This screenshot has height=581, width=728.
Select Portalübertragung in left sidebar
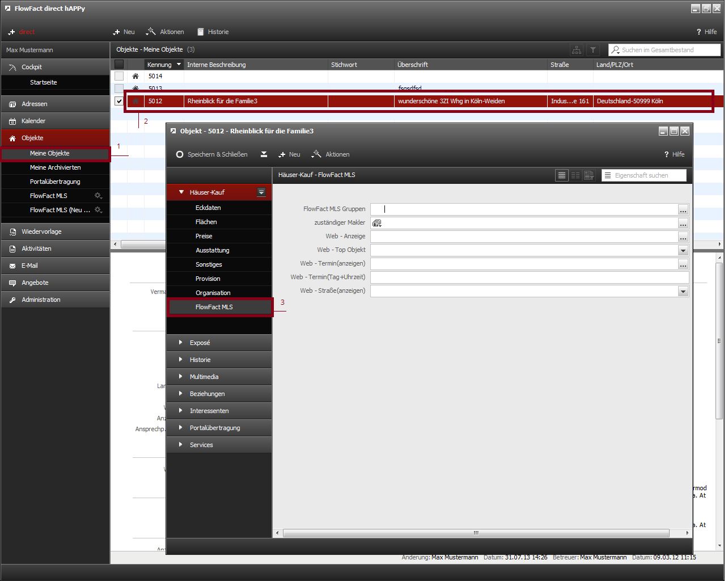point(55,182)
